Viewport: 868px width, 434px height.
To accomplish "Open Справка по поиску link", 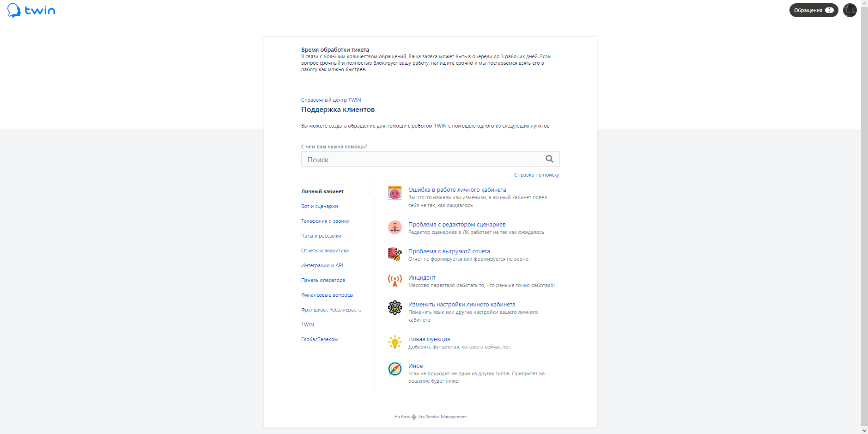I will (x=537, y=175).
